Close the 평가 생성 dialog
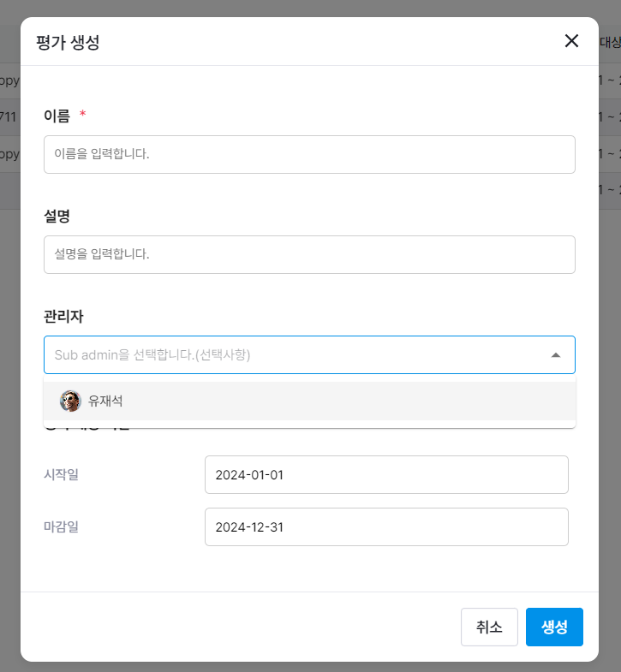The width and height of the screenshot is (621, 672). coord(571,41)
